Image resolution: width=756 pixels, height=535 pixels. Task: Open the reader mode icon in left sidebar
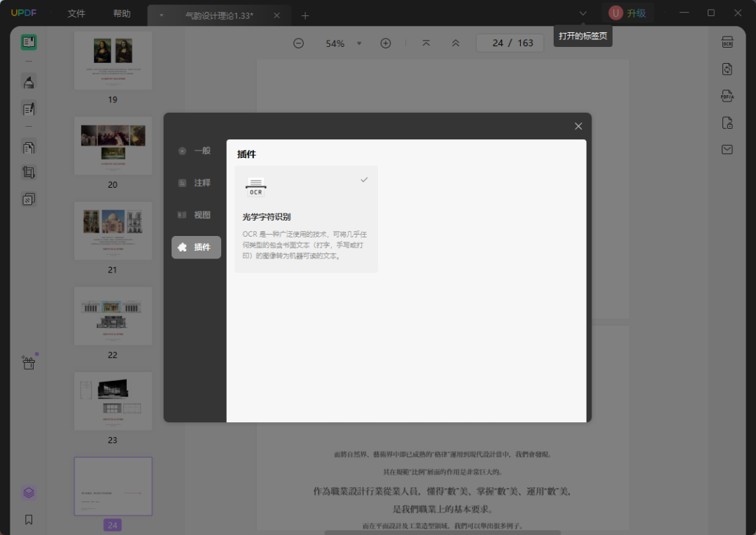pyautogui.click(x=29, y=42)
